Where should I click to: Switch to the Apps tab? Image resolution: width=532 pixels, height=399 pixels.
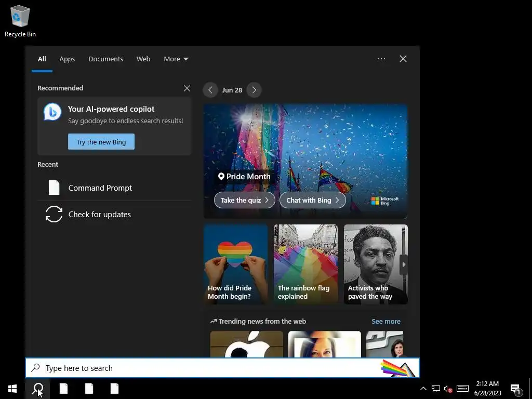point(67,59)
